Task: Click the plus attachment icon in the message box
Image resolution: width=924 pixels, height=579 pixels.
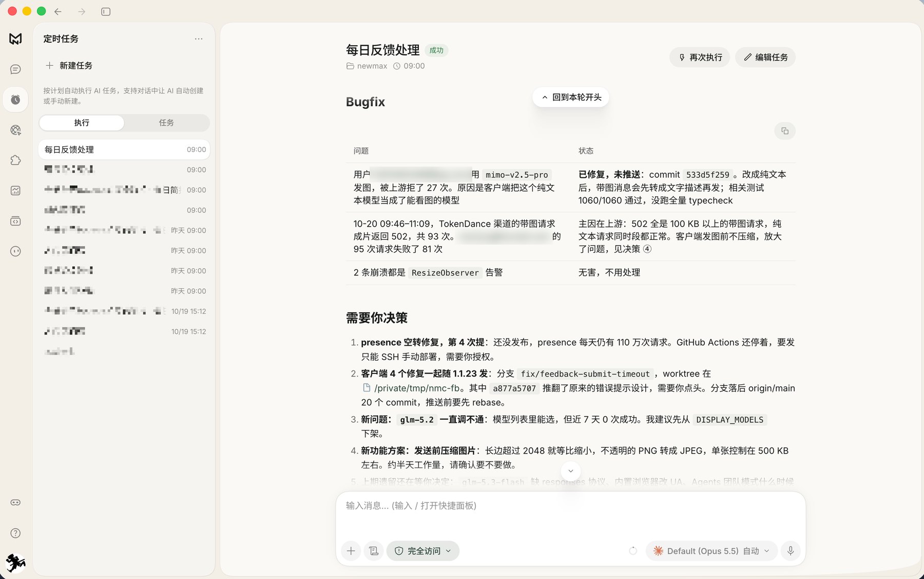Action: point(351,551)
